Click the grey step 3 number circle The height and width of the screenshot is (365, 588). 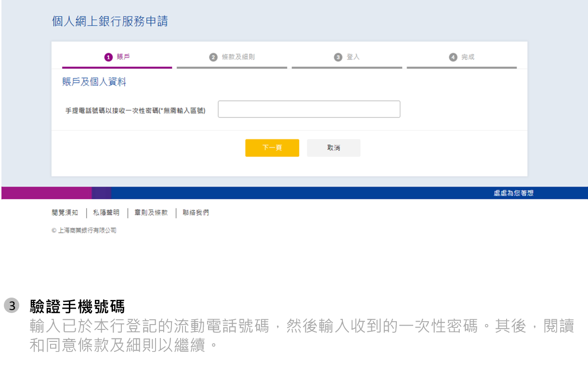(x=338, y=57)
